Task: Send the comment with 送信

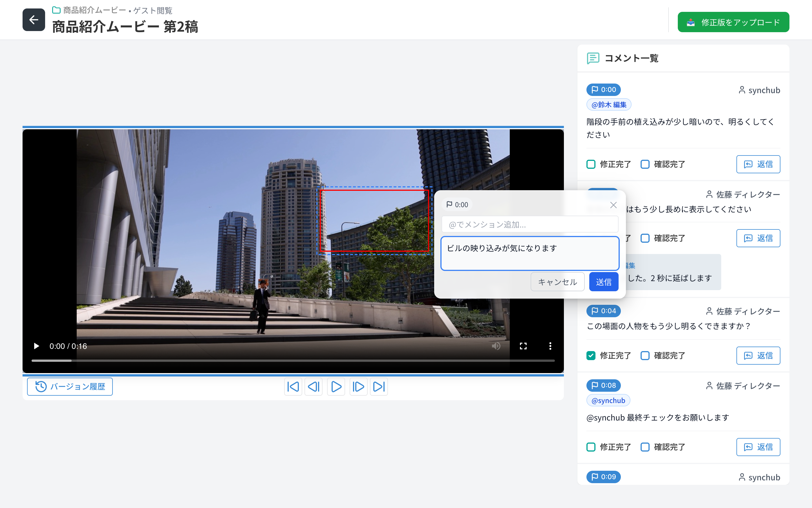Action: (x=604, y=282)
